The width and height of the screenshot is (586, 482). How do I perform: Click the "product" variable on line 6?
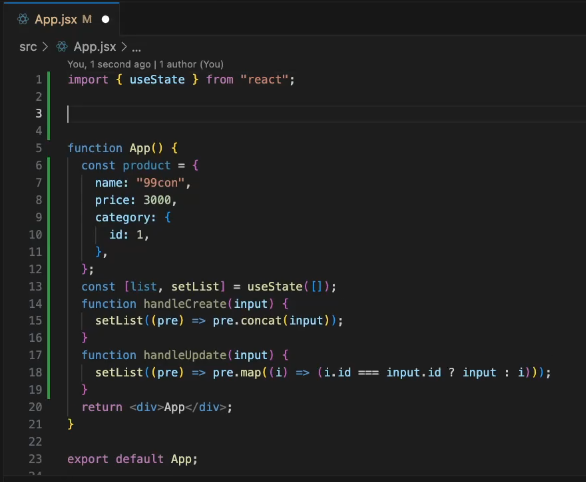pyautogui.click(x=146, y=166)
